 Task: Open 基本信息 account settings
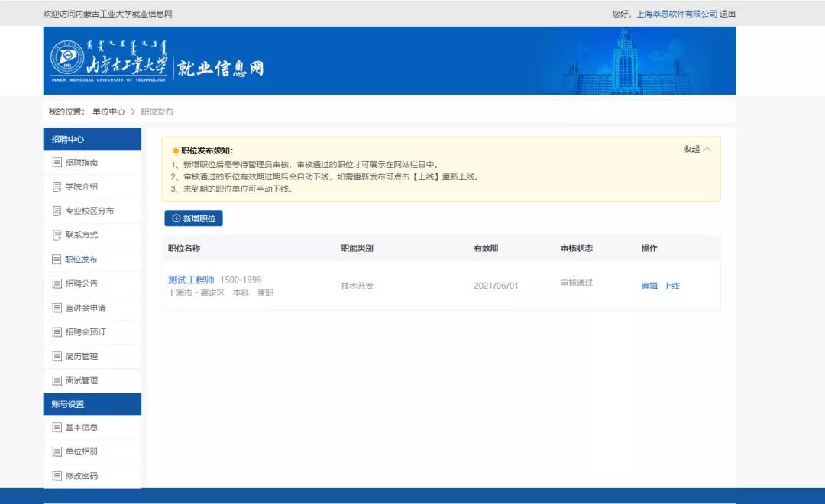81,428
